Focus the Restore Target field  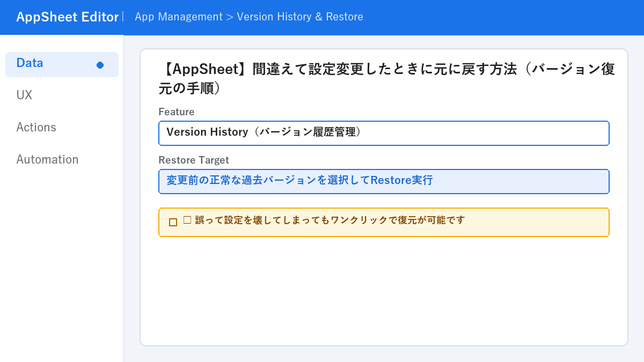click(384, 181)
